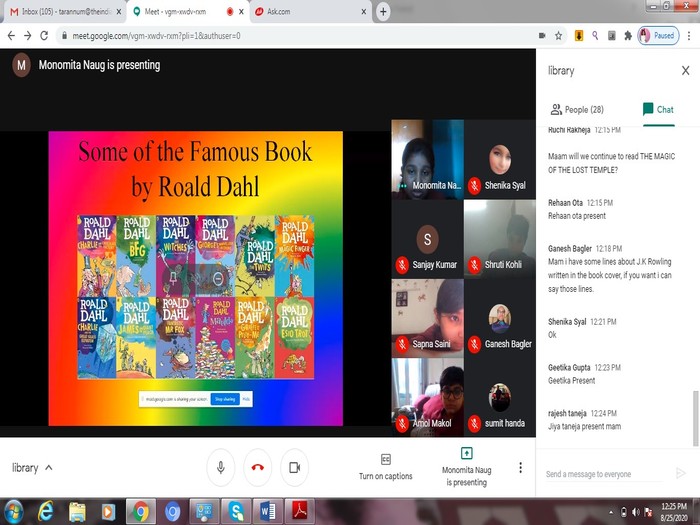Click the rajesh taneja chat sender name
700x525 pixels.
[x=567, y=413]
